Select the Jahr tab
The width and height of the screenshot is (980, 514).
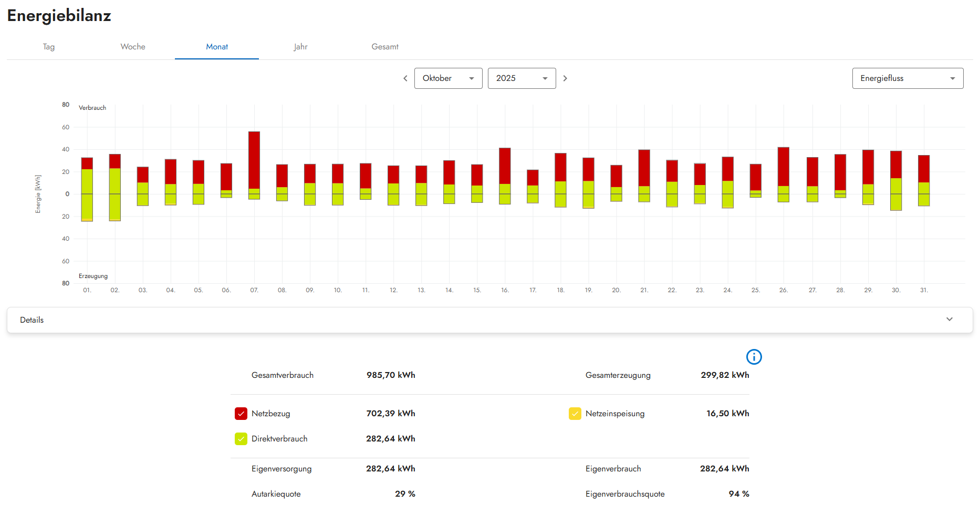coord(300,47)
